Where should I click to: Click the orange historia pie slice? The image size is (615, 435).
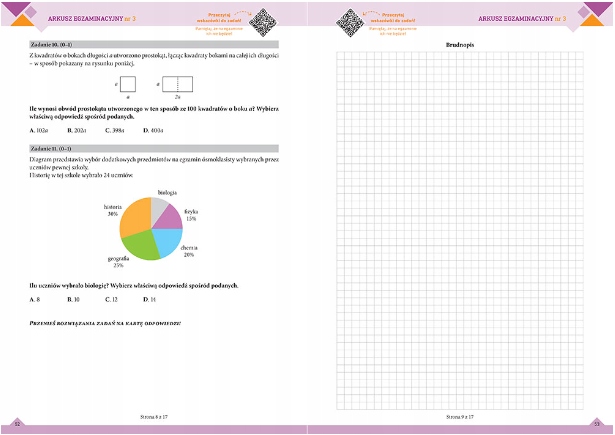tap(135, 217)
